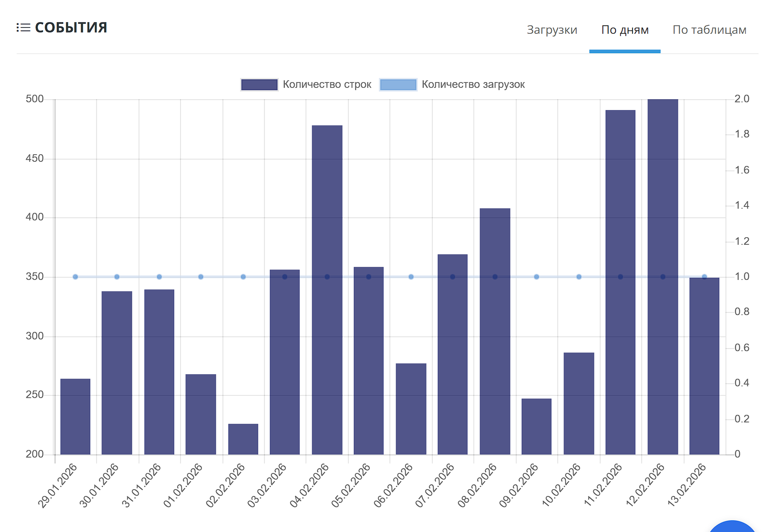
Task: Click the bar for 06.02.2026
Action: coord(411,409)
